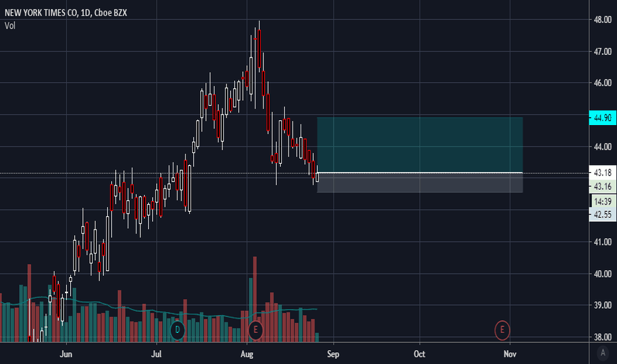Click the Sep label on time axis

coord(333,354)
